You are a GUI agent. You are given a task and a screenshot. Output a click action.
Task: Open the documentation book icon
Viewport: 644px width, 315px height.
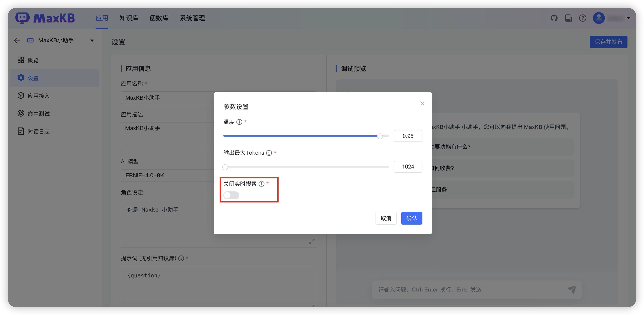click(568, 18)
